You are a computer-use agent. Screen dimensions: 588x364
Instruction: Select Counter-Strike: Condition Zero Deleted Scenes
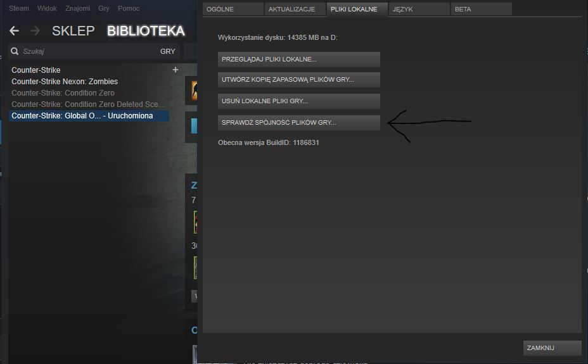click(x=89, y=104)
